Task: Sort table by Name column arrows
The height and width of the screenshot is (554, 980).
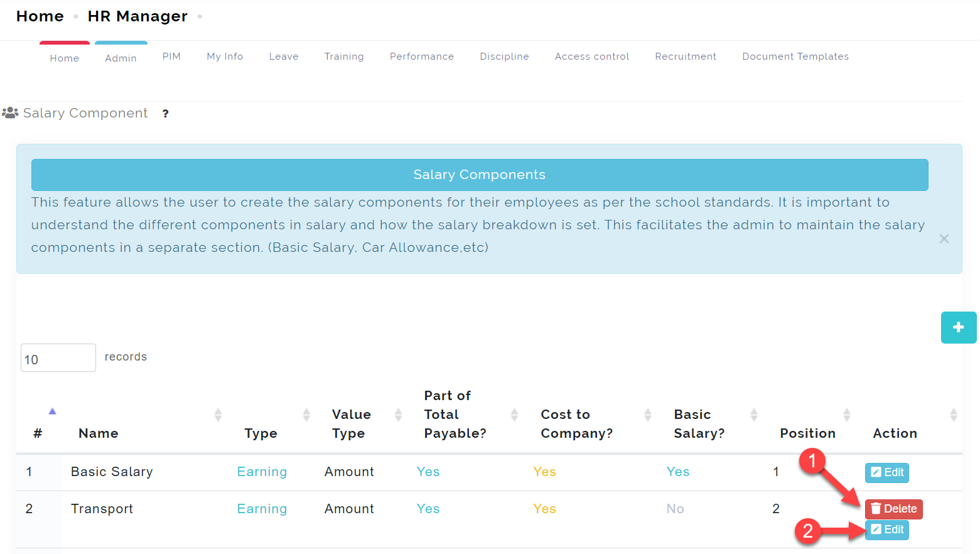Action: pos(218,415)
